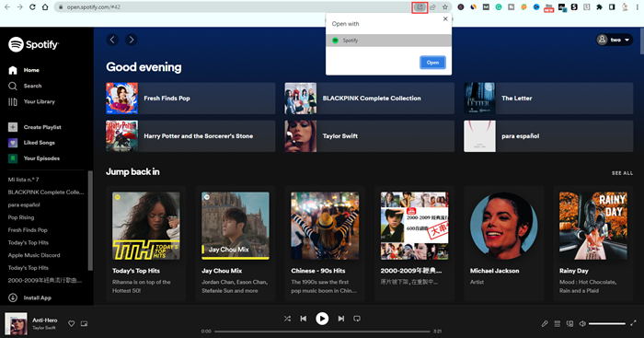Image resolution: width=644 pixels, height=338 pixels.
Task: Click Anti-Hero album art thumbnail
Action: (x=16, y=323)
